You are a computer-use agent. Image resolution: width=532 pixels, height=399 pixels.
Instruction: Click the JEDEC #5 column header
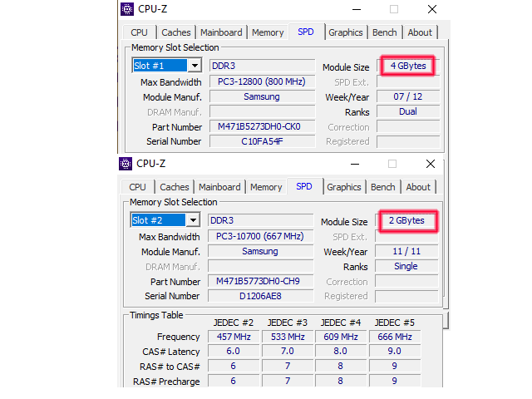click(x=395, y=323)
